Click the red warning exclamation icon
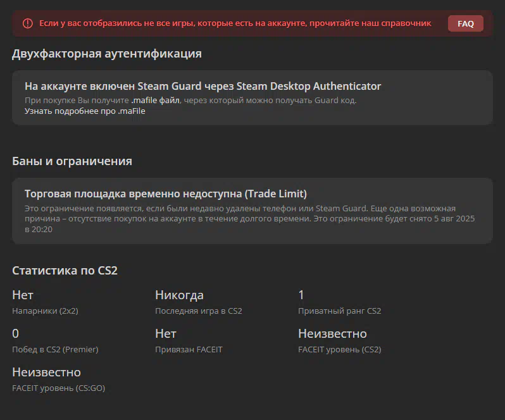Image resolution: width=505 pixels, height=420 pixels. tap(28, 23)
